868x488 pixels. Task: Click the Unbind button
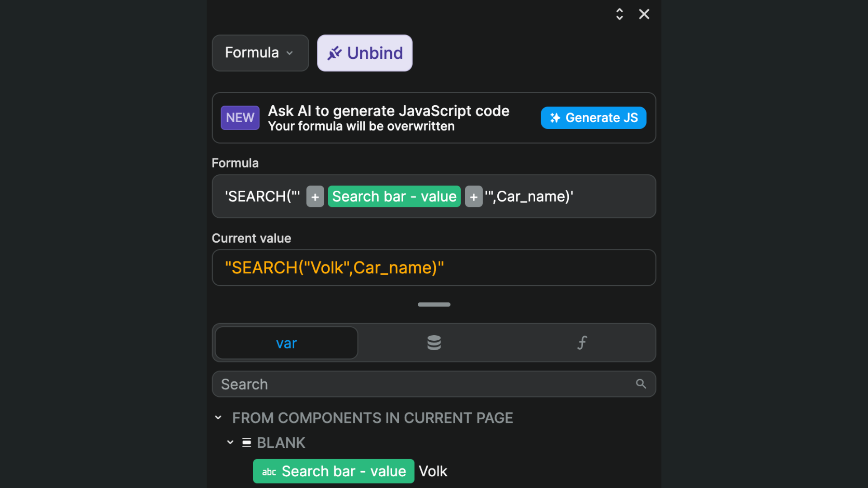pyautogui.click(x=365, y=53)
